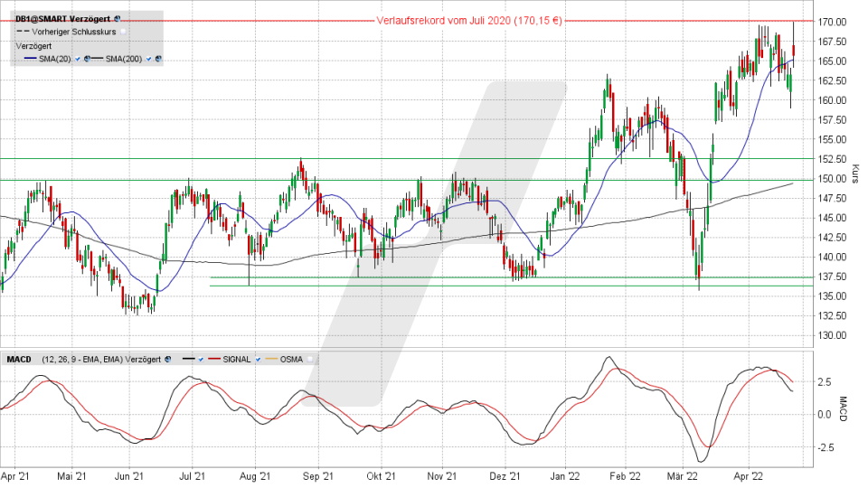Uncheck the SMA(200) indicator checkbox
This screenshot has width=868, height=488.
click(149, 59)
